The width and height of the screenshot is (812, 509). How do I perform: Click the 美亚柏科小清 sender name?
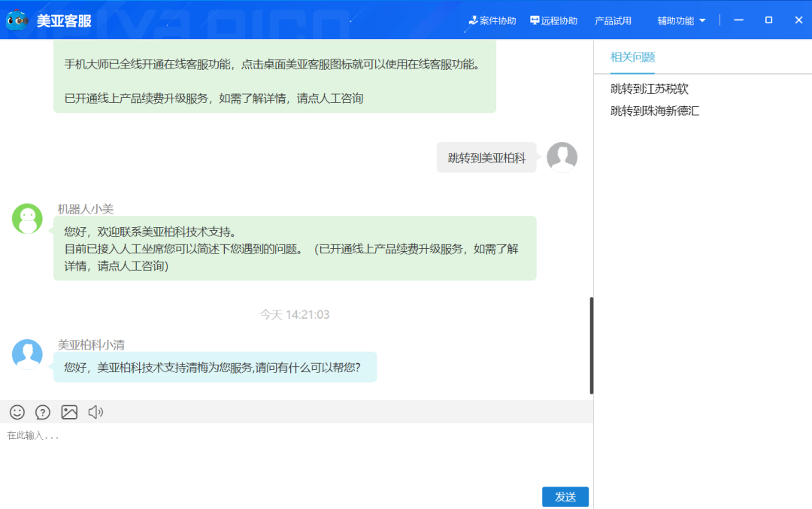click(91, 345)
